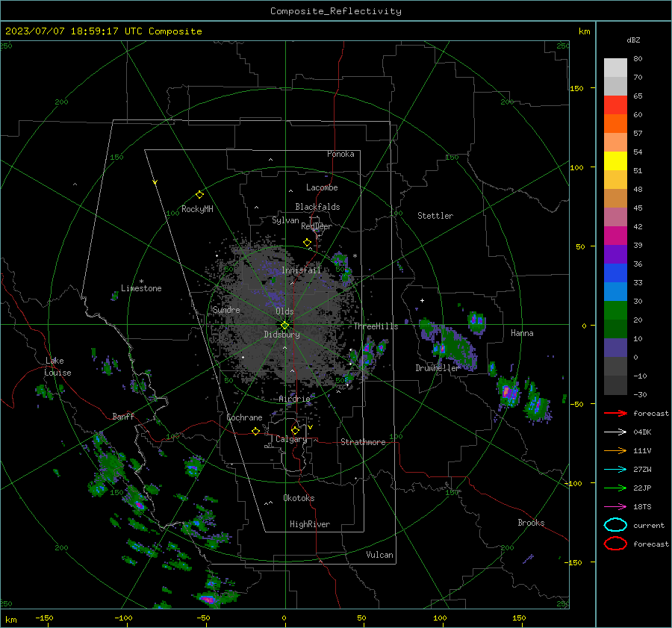
Task: Click the Hanna map label
Action: coord(522,333)
